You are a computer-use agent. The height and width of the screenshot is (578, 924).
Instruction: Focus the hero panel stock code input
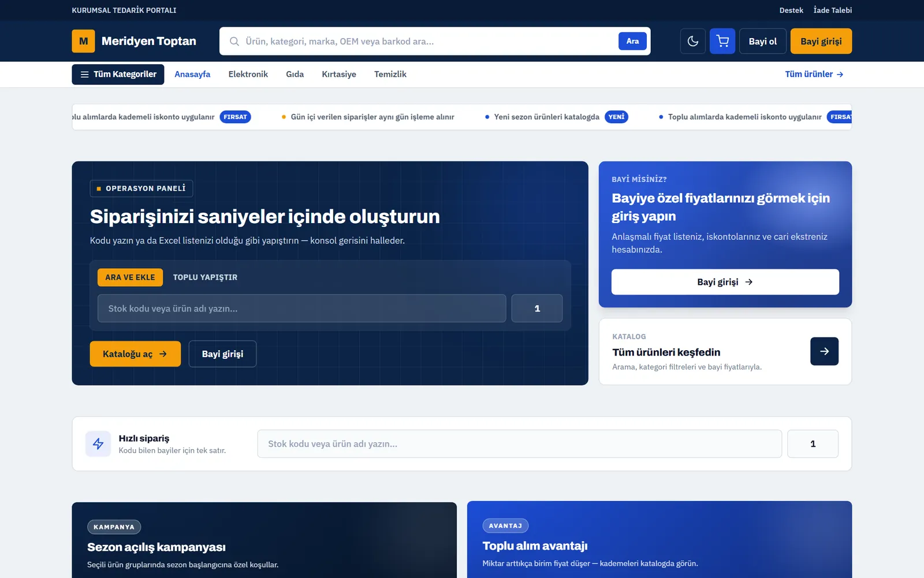point(301,308)
